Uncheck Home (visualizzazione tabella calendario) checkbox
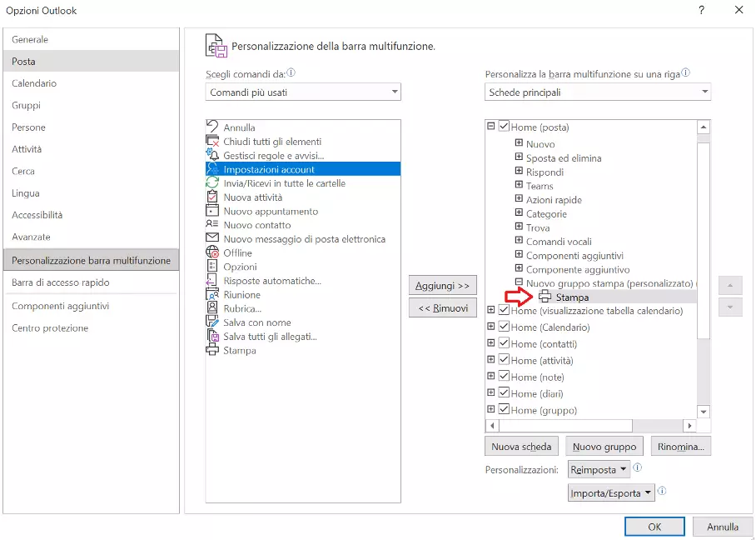The image size is (756, 540). (x=504, y=310)
